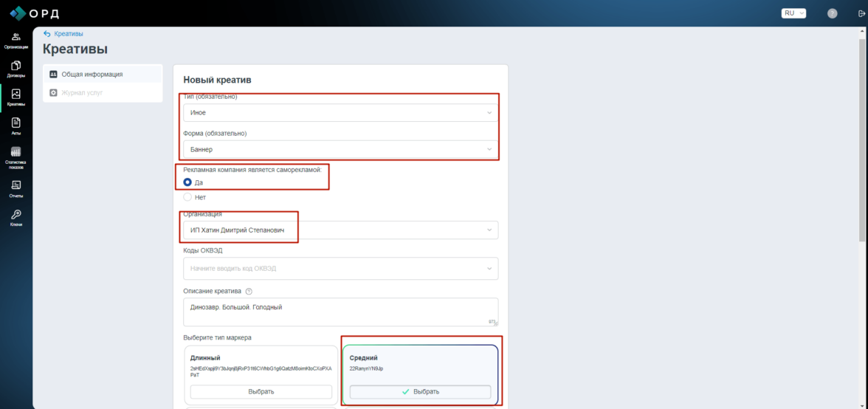Open the RU language selector
The image size is (868, 409).
click(x=793, y=13)
